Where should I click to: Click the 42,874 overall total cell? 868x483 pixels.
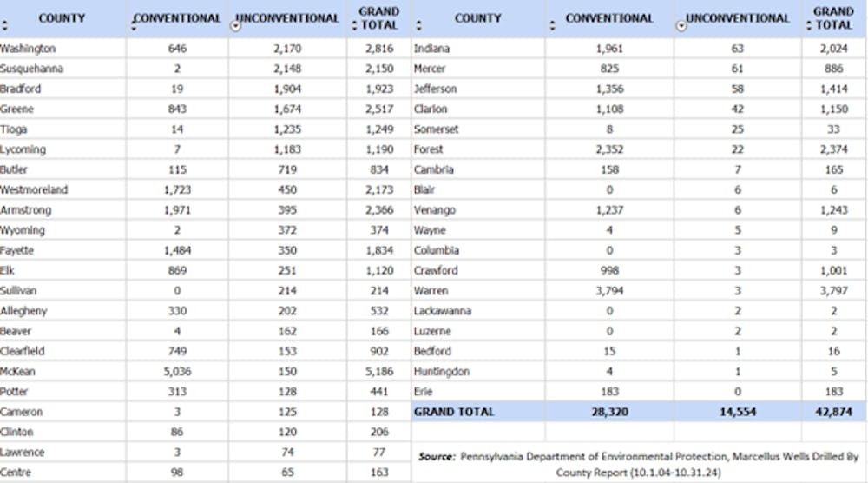pyautogui.click(x=833, y=412)
